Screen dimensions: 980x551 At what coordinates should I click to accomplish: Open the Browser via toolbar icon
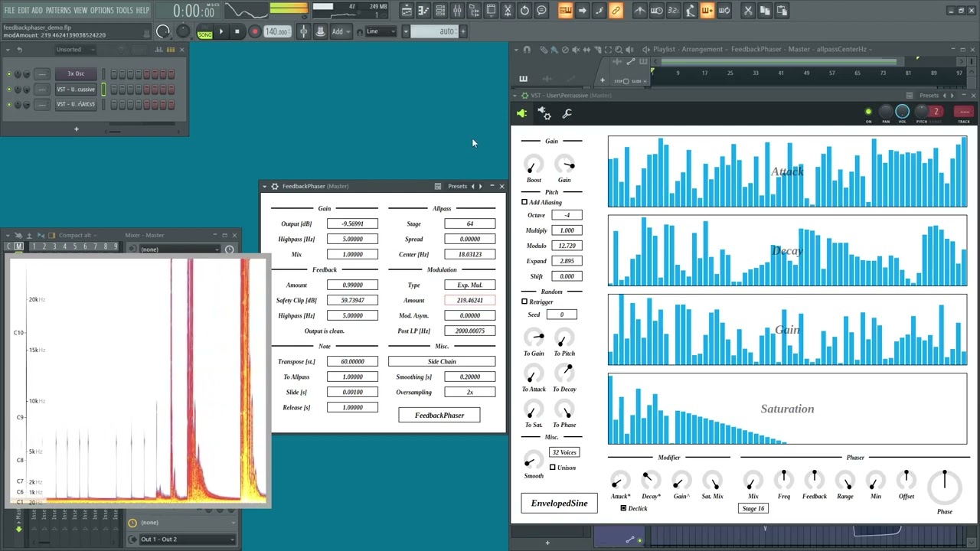[x=474, y=11]
